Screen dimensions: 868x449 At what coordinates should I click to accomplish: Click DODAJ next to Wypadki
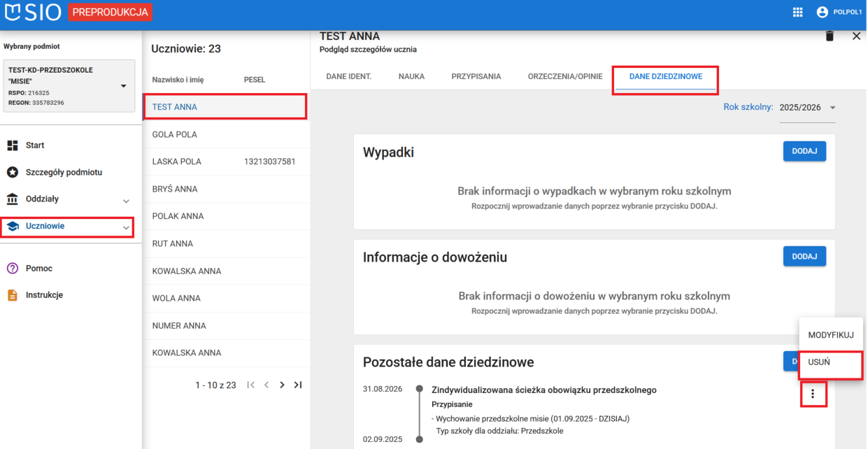[804, 151]
